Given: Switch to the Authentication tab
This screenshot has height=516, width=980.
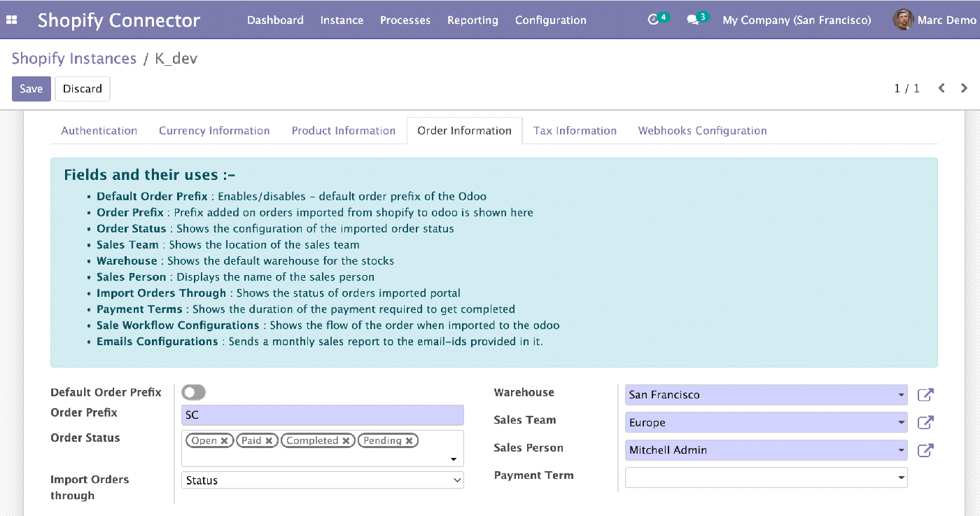Looking at the screenshot, I should click(99, 131).
